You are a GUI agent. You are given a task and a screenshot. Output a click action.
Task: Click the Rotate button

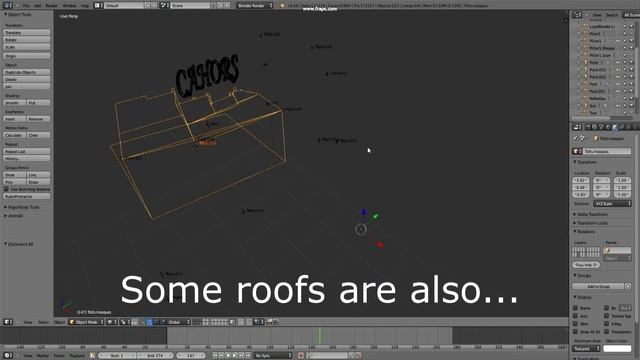point(27,40)
